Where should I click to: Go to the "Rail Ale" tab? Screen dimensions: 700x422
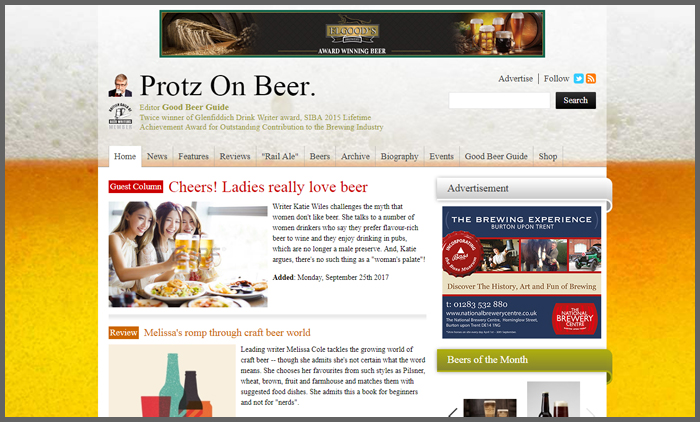pos(280,156)
